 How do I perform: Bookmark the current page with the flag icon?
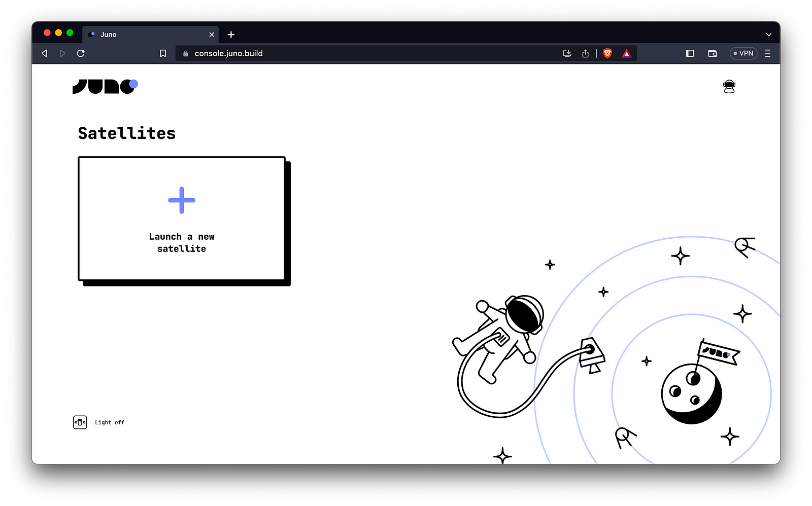coord(163,53)
